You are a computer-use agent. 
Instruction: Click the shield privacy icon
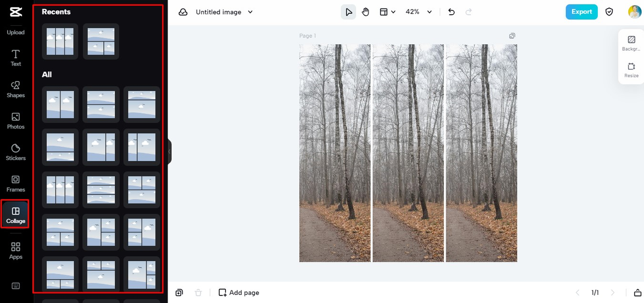(609, 12)
